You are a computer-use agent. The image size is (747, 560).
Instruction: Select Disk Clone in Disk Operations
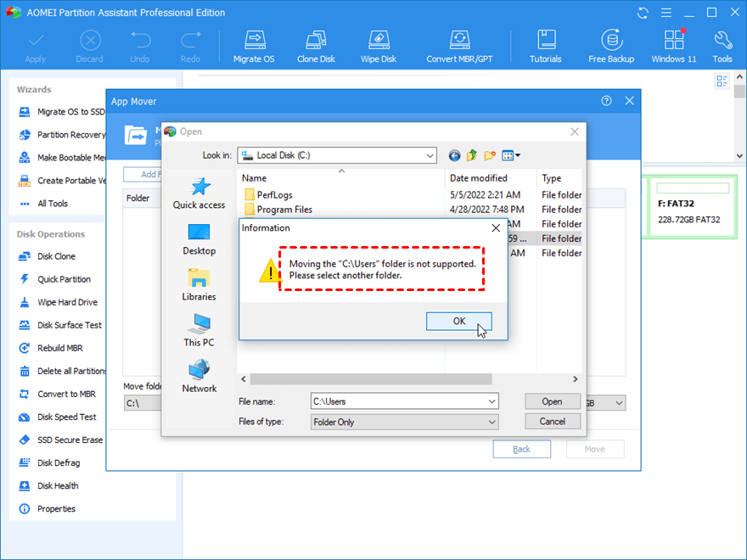point(48,256)
